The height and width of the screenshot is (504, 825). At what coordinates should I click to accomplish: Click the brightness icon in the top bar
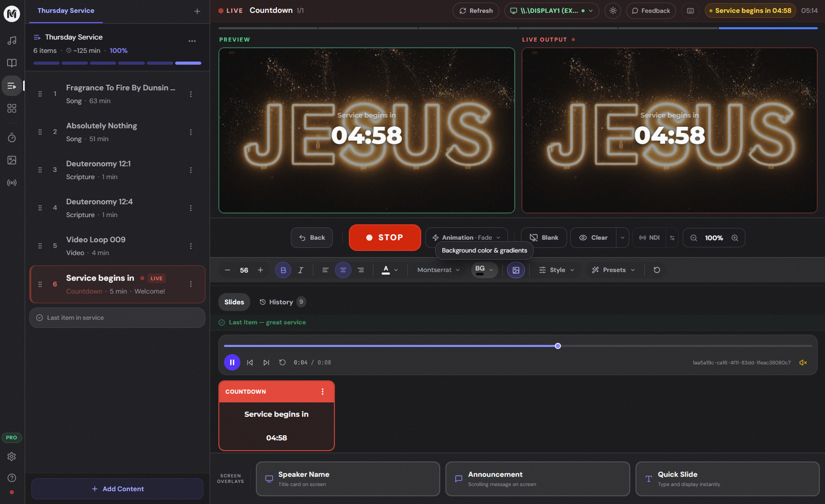[x=612, y=10]
